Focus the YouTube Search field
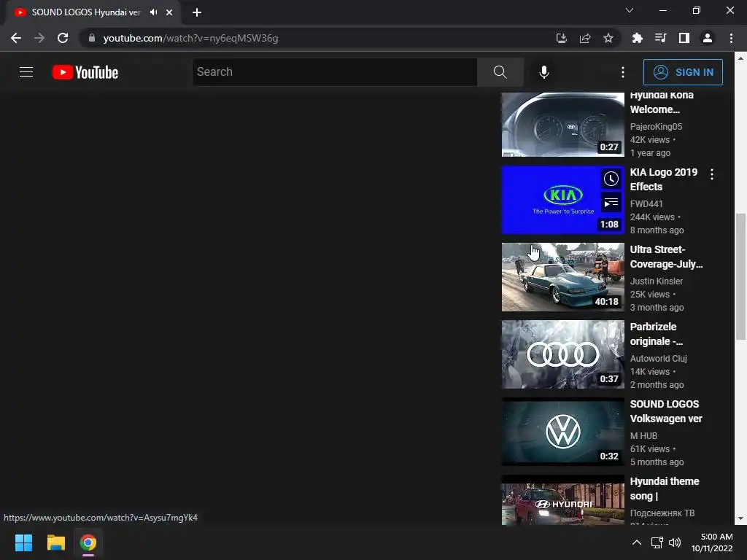747x560 pixels. tap(335, 72)
